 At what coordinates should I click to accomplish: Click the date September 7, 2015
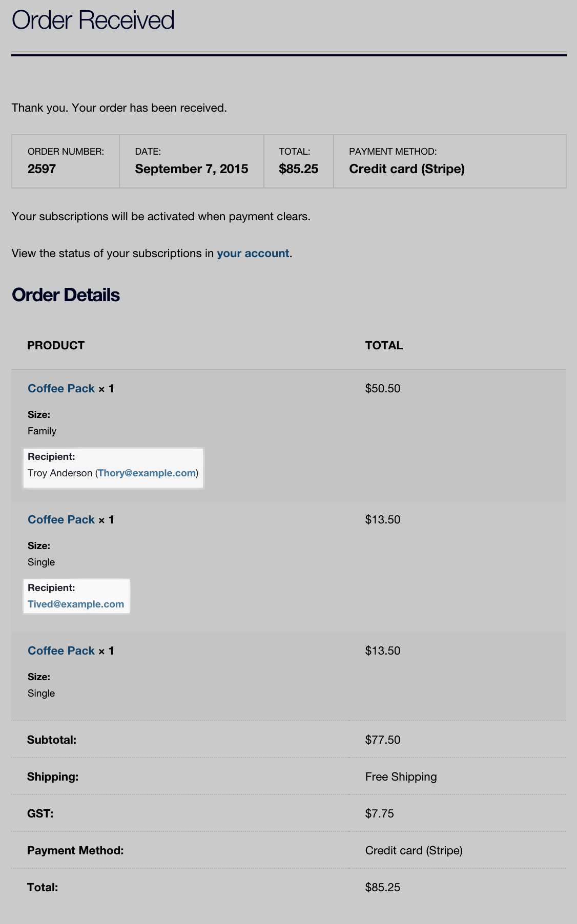click(191, 169)
